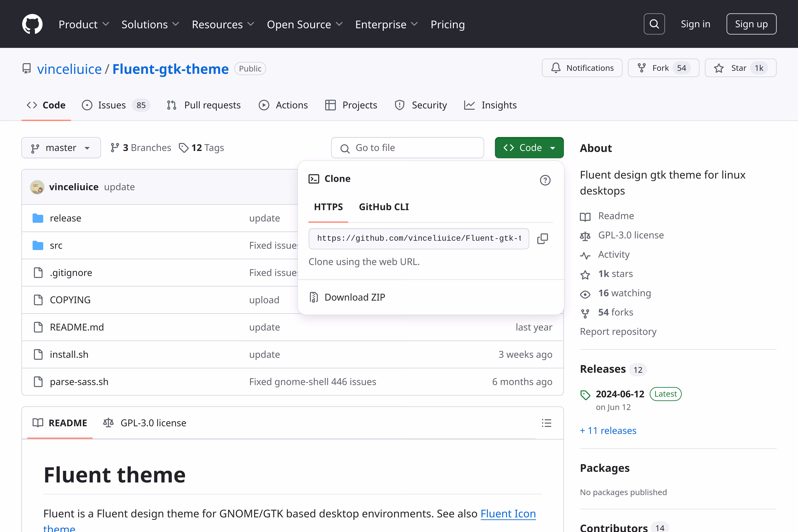Image resolution: width=798 pixels, height=532 pixels.
Task: Click the Download ZIP option
Action: [354, 297]
